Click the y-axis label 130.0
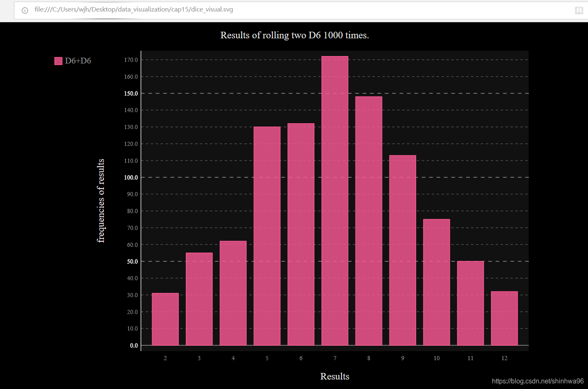Image resolution: width=588 pixels, height=389 pixels. point(131,127)
